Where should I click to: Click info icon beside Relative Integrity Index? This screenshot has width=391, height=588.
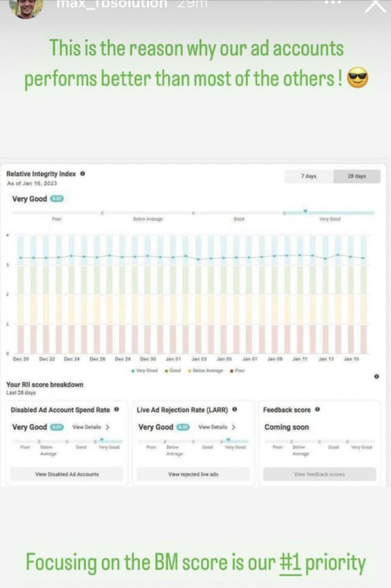coord(82,174)
